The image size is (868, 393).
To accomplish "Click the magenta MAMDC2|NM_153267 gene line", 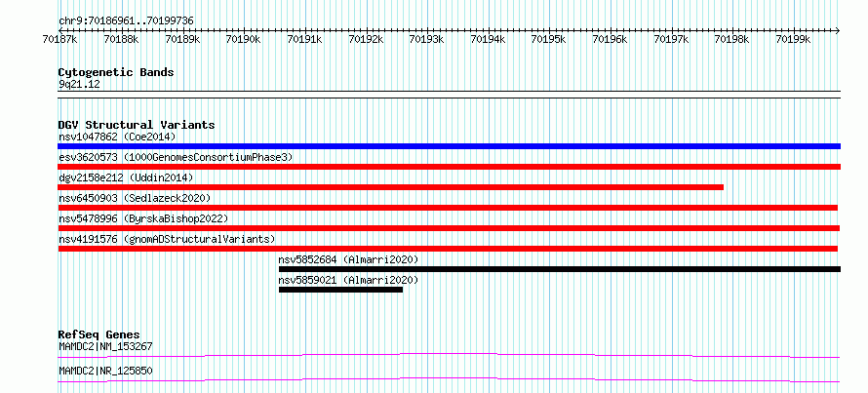I will click(x=449, y=355).
